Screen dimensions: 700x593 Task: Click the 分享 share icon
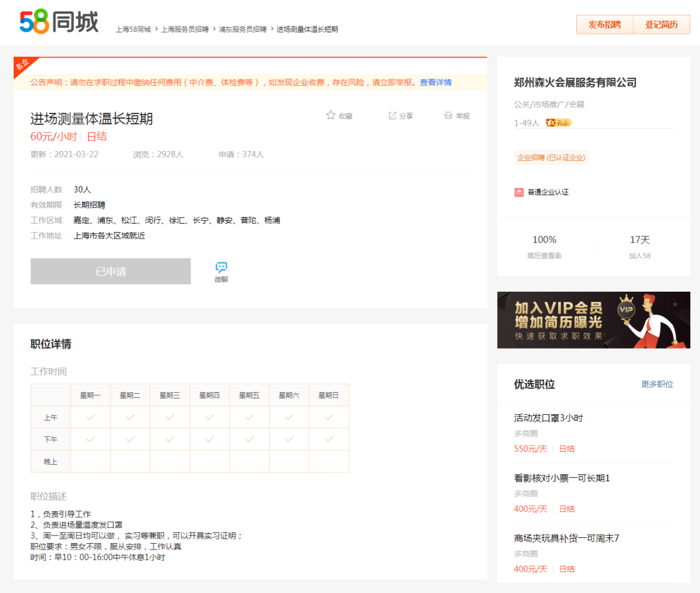pos(392,115)
